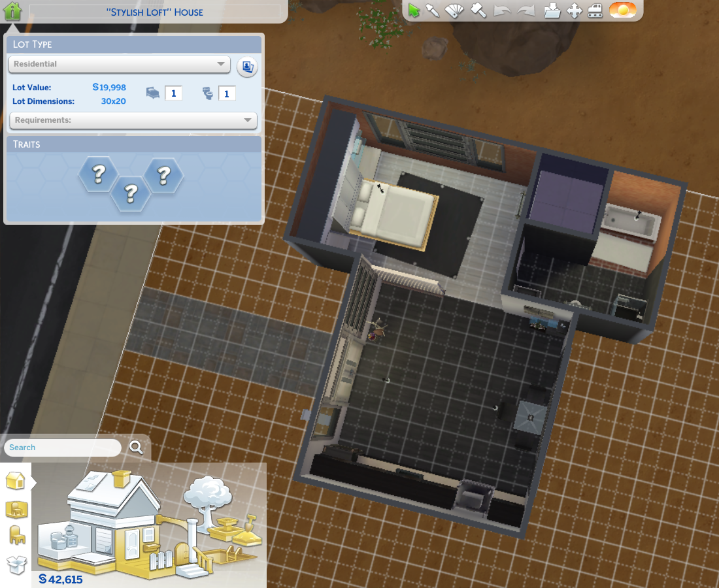This screenshot has width=719, height=588.
Task: Open the household inventory box tab
Action: [16, 564]
